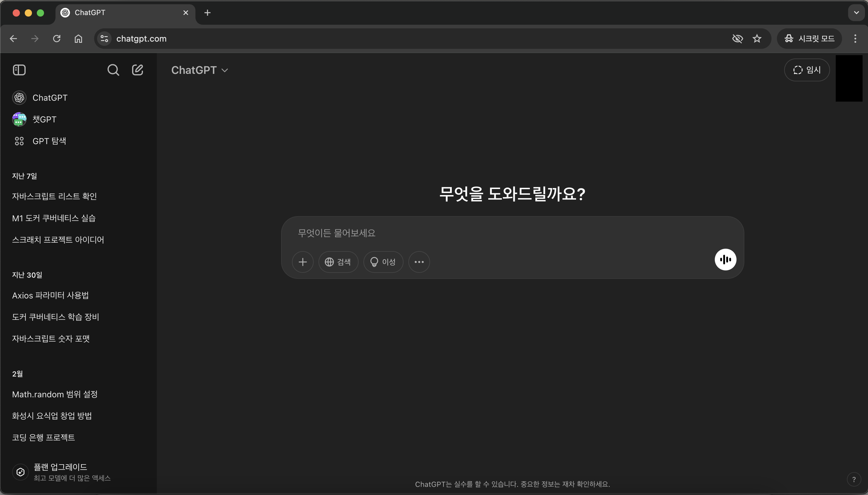868x495 pixels.
Task: Toggle the 검색 web search option
Action: click(x=338, y=262)
